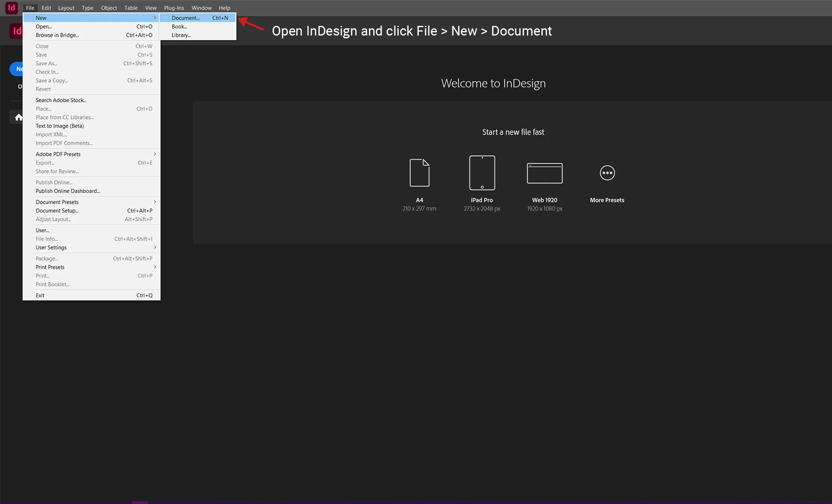Image resolution: width=832 pixels, height=504 pixels.
Task: Choose Document... from the New submenu
Action: pyautogui.click(x=186, y=18)
